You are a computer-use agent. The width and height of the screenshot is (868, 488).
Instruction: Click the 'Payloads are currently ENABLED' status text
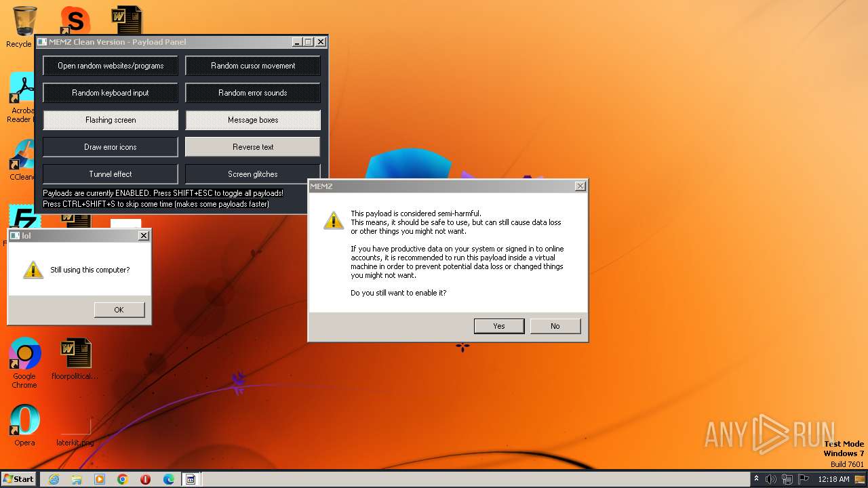(x=163, y=193)
